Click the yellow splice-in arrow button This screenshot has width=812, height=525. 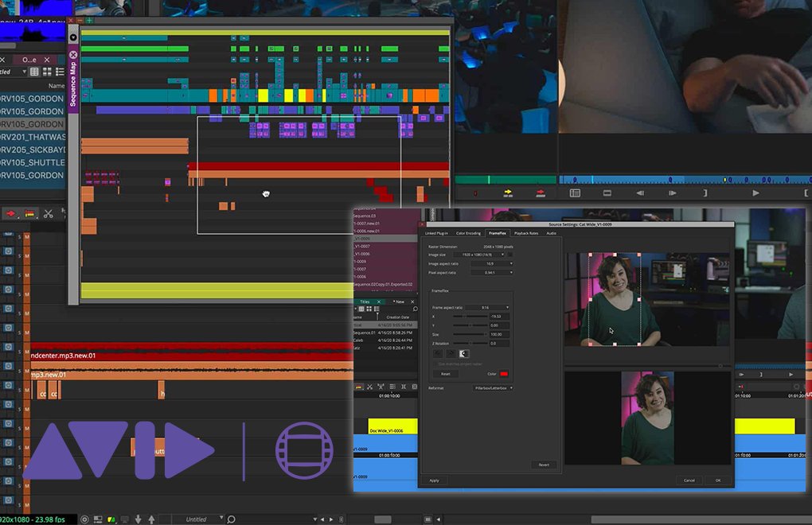[508, 193]
